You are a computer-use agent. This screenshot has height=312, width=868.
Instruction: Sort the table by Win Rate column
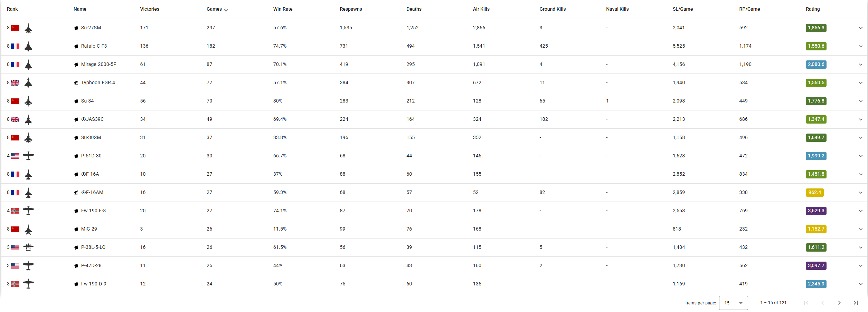[x=283, y=9]
